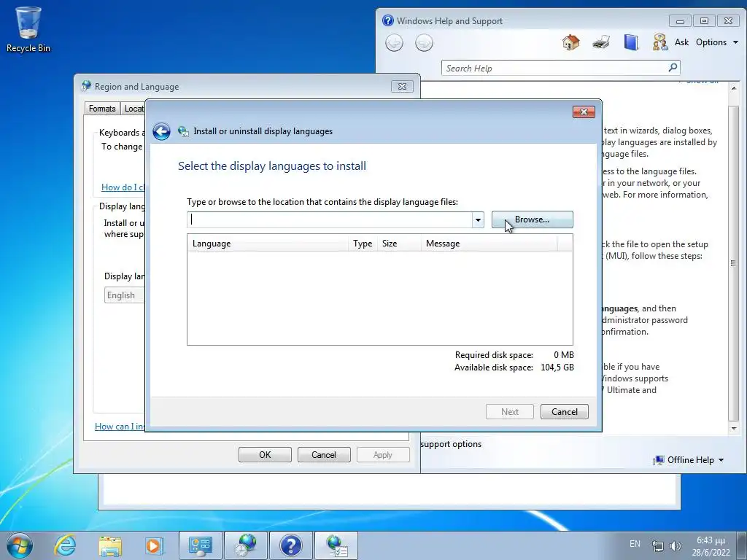This screenshot has height=560, width=747.
Task: Cancel the display languages wizard
Action: (x=565, y=412)
